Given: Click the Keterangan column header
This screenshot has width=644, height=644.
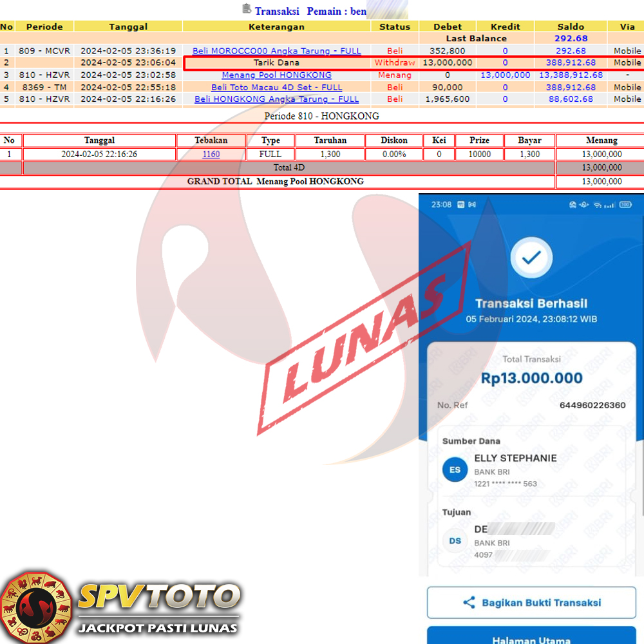Looking at the screenshot, I should [x=276, y=27].
